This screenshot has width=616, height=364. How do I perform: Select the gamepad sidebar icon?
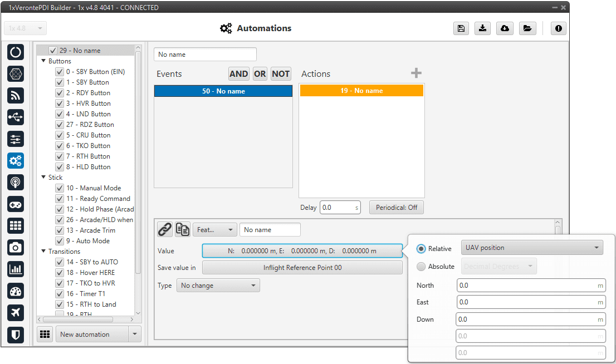(16, 204)
